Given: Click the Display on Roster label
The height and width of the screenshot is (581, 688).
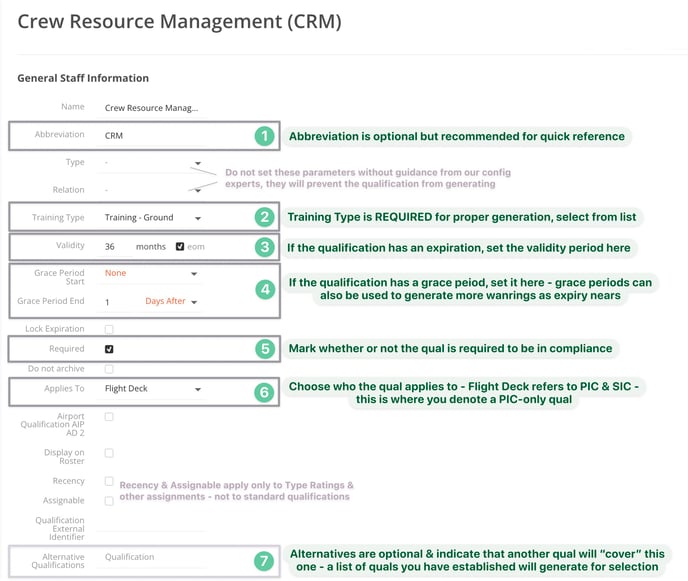Looking at the screenshot, I should pyautogui.click(x=64, y=457).
